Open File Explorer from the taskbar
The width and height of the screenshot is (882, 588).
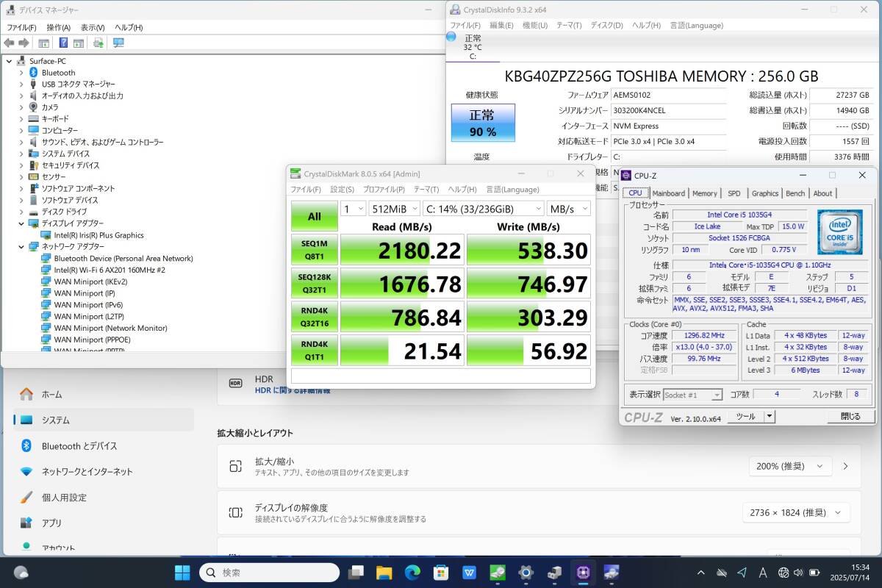(384, 572)
